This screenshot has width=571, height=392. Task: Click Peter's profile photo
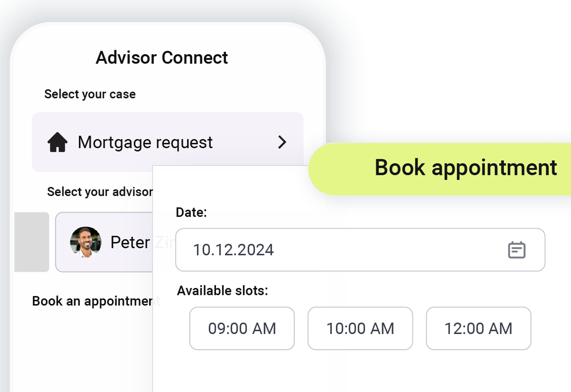(86, 242)
